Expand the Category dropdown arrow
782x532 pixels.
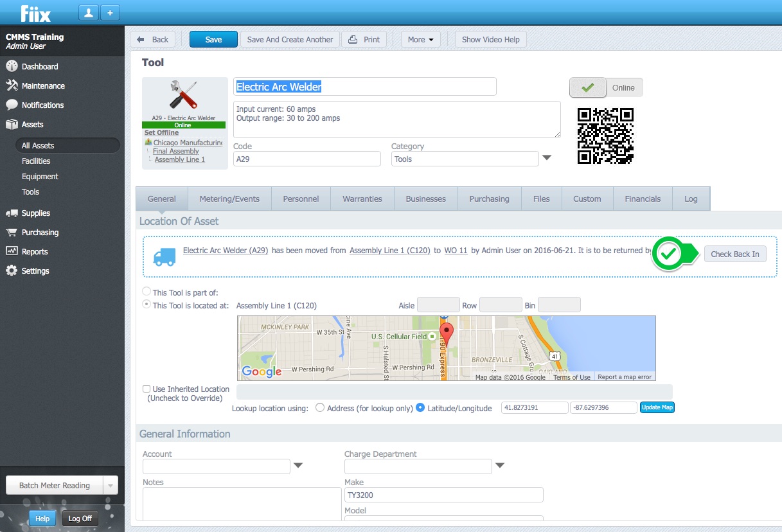(547, 158)
